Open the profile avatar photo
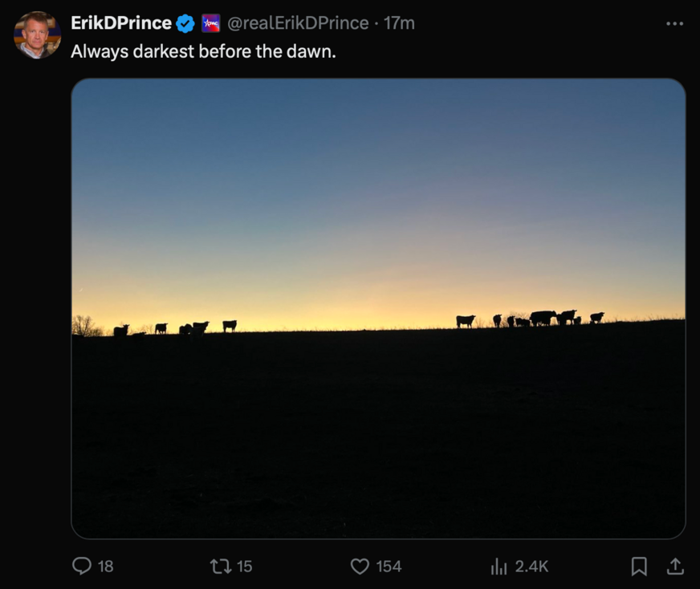Image resolution: width=700 pixels, height=589 pixels. click(37, 35)
